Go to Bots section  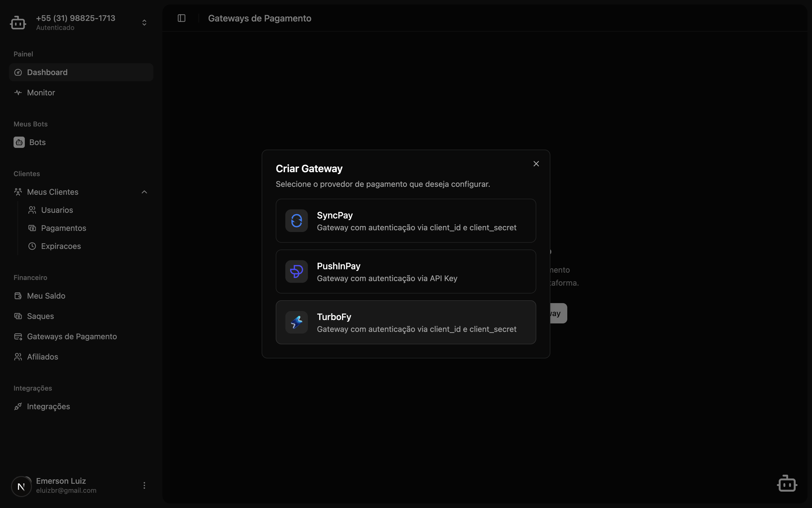[x=81, y=142]
